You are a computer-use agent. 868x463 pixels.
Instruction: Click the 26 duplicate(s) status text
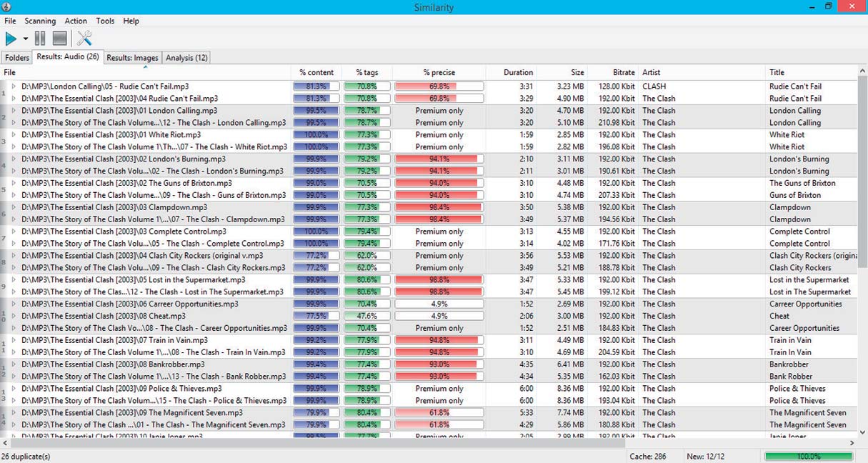pyautogui.click(x=25, y=457)
